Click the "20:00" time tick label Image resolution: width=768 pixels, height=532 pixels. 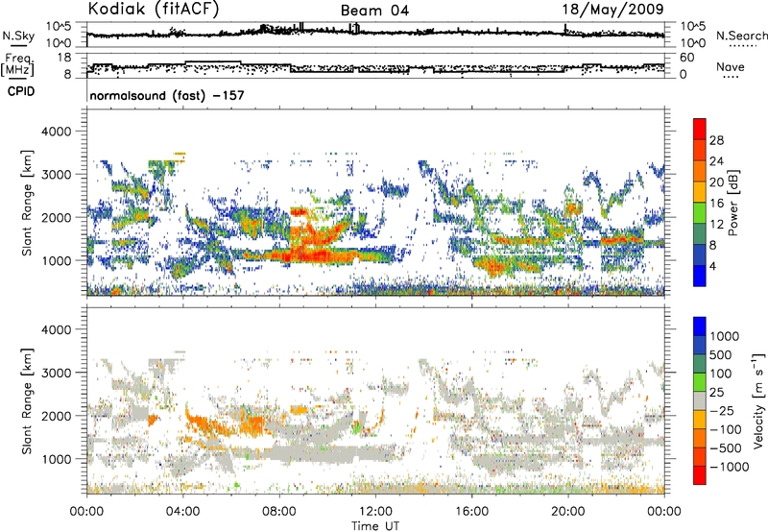point(567,512)
